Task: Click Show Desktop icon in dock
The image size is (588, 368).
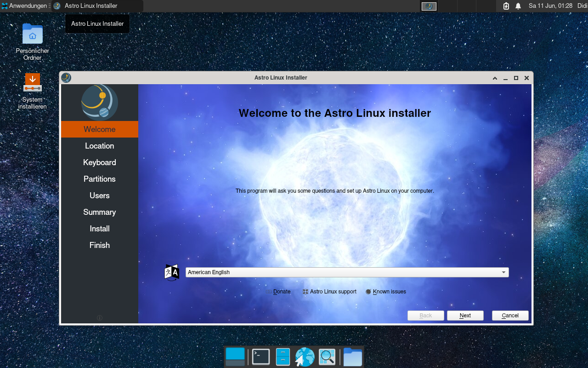Action: [235, 356]
